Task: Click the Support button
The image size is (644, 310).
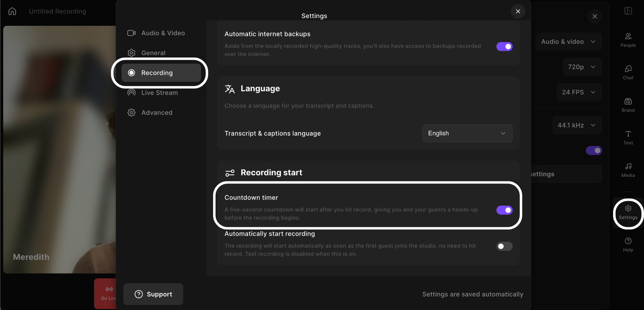Action: (x=153, y=294)
